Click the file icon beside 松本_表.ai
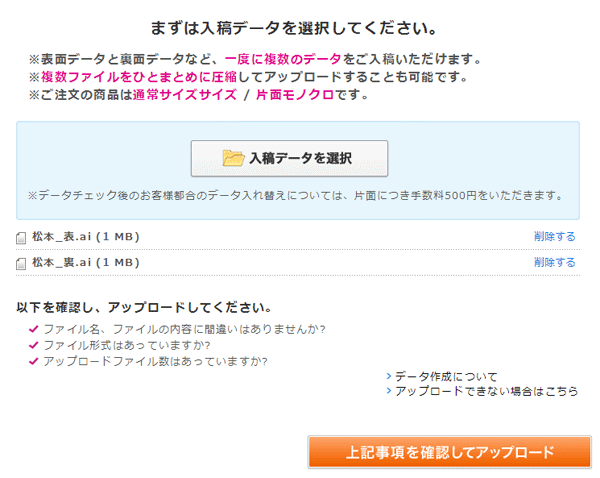The height and width of the screenshot is (478, 600). [22, 238]
